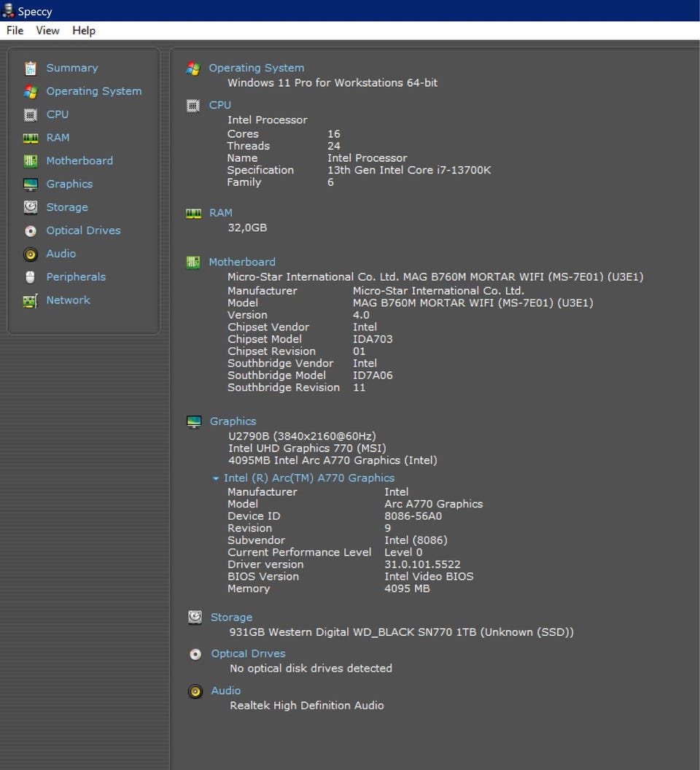700x770 pixels.
Task: Open the Help menu
Action: pyautogui.click(x=84, y=31)
